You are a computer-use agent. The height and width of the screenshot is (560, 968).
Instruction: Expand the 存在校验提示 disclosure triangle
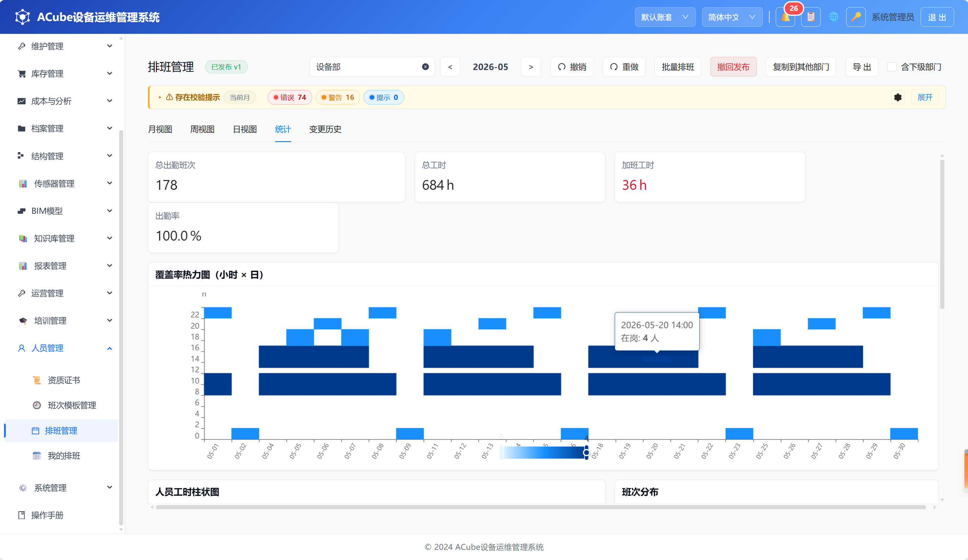tap(160, 97)
